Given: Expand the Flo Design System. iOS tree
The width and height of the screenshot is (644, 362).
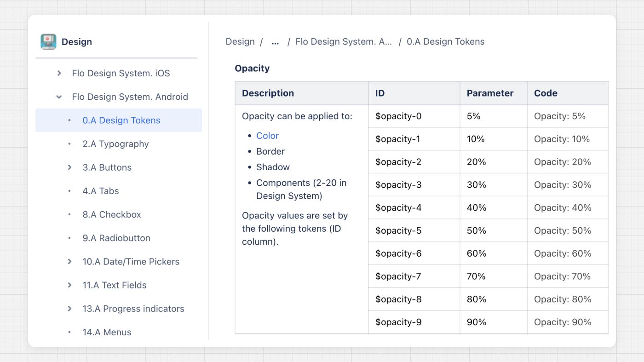Looking at the screenshot, I should (59, 73).
